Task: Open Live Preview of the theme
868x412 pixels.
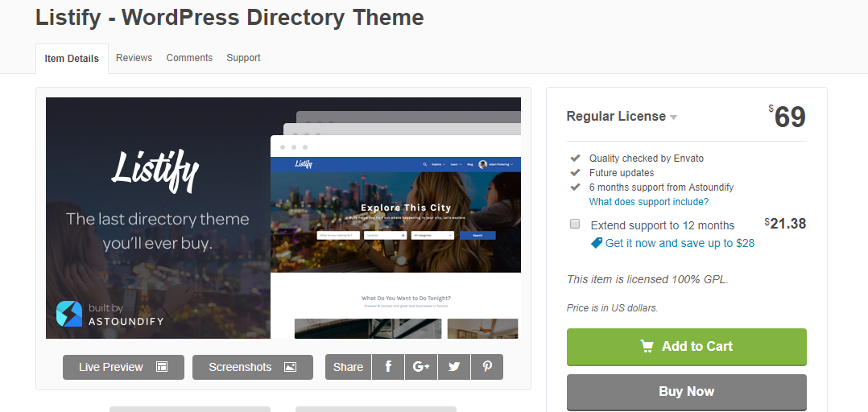Action: click(x=123, y=367)
